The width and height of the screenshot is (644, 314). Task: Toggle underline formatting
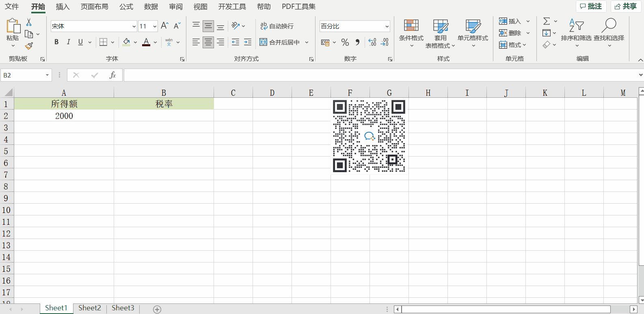80,42
